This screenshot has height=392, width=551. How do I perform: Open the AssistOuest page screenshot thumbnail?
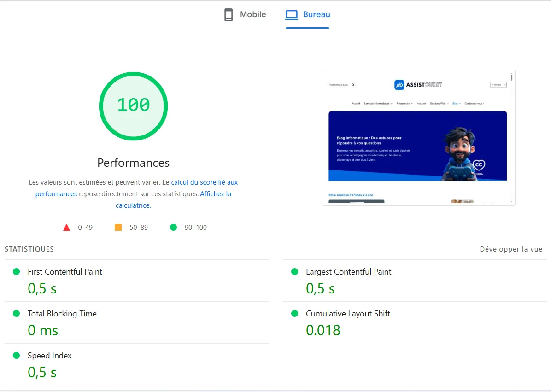tap(418, 137)
